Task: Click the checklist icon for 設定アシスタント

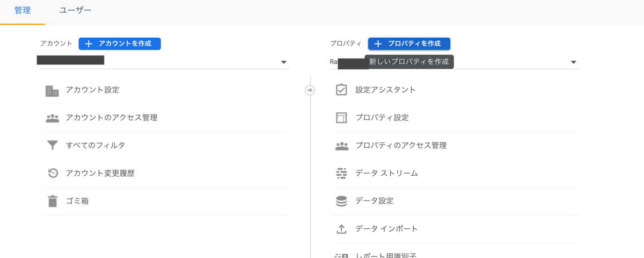Action: click(341, 90)
